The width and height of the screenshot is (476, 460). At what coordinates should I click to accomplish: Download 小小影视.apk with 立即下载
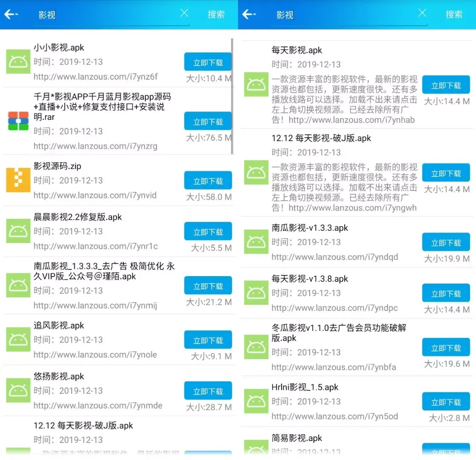[208, 62]
